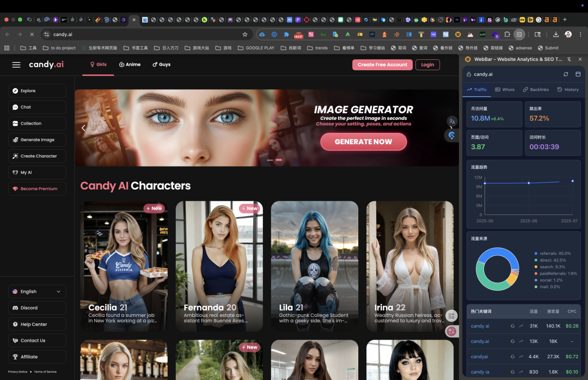Screen dimensions: 588x380
Task: Switch to the Guys tab
Action: tap(162, 65)
